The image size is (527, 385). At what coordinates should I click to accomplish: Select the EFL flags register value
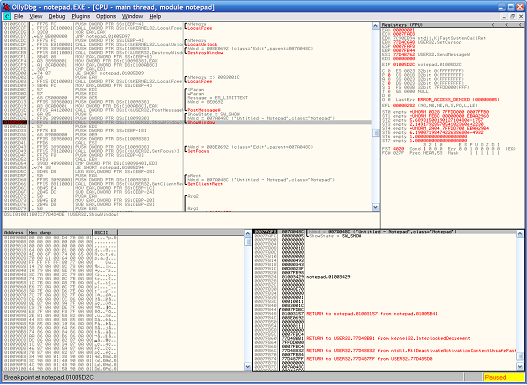pyautogui.click(x=404, y=105)
